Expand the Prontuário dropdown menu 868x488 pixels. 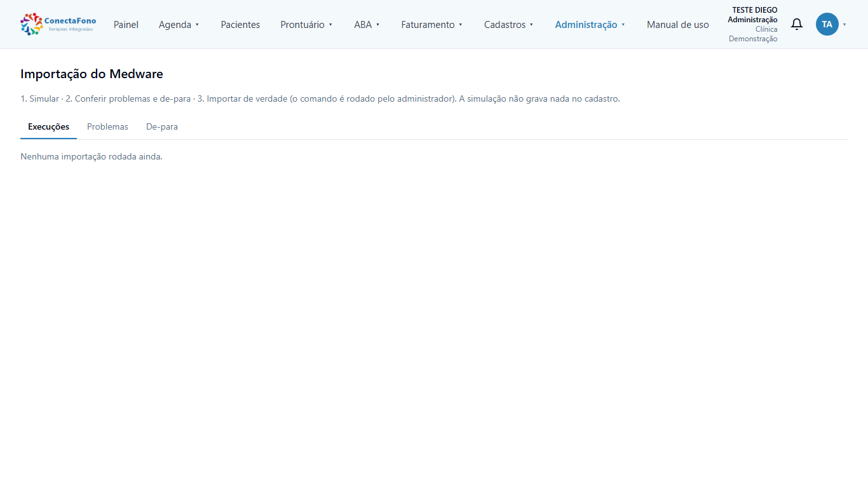pyautogui.click(x=307, y=25)
